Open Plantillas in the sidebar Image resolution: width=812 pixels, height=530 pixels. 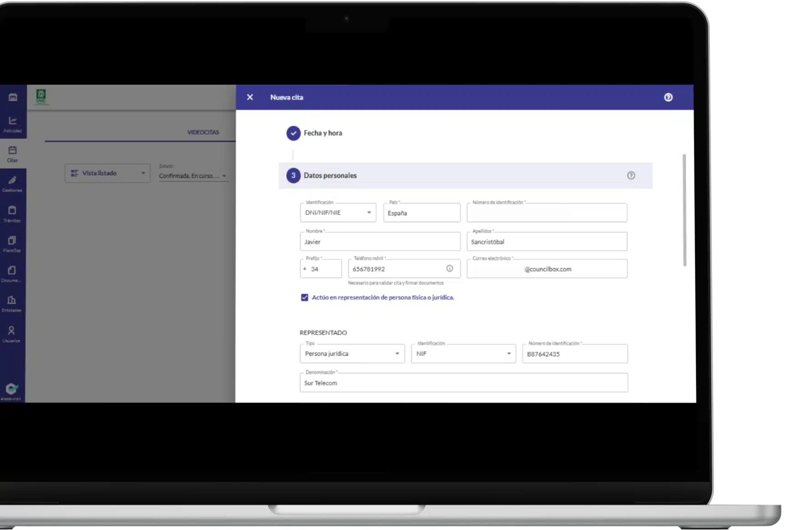(x=12, y=244)
